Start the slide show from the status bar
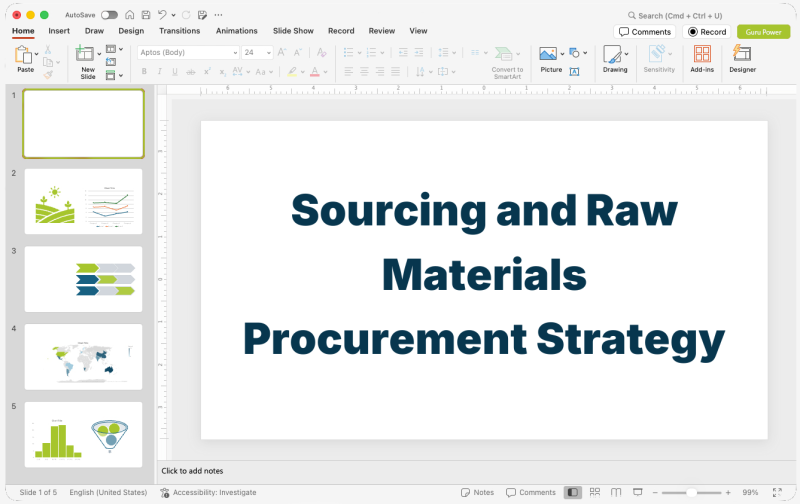The width and height of the screenshot is (800, 504). click(x=637, y=492)
